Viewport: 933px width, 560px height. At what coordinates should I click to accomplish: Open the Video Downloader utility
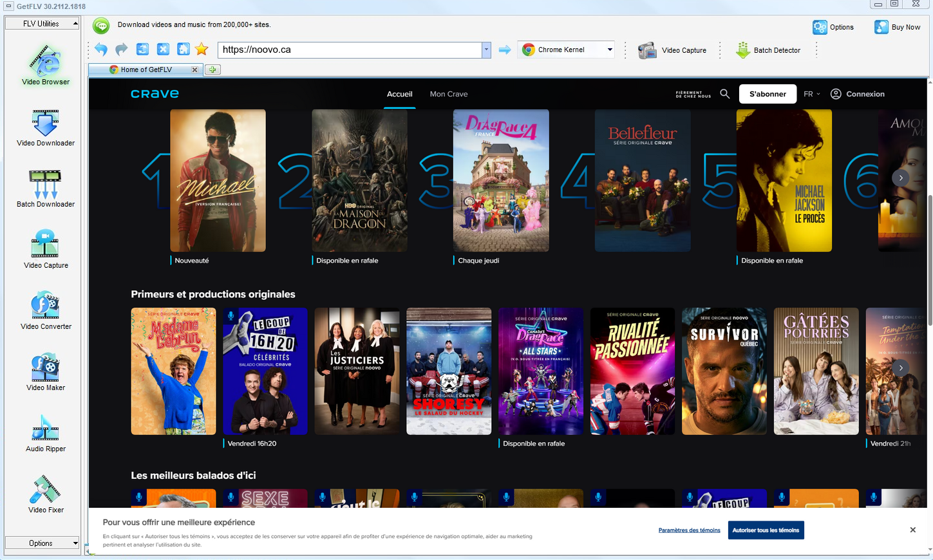[x=46, y=127]
